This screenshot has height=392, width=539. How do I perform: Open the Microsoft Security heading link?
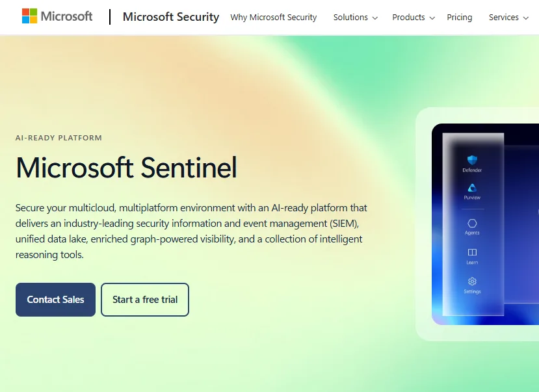pos(170,17)
